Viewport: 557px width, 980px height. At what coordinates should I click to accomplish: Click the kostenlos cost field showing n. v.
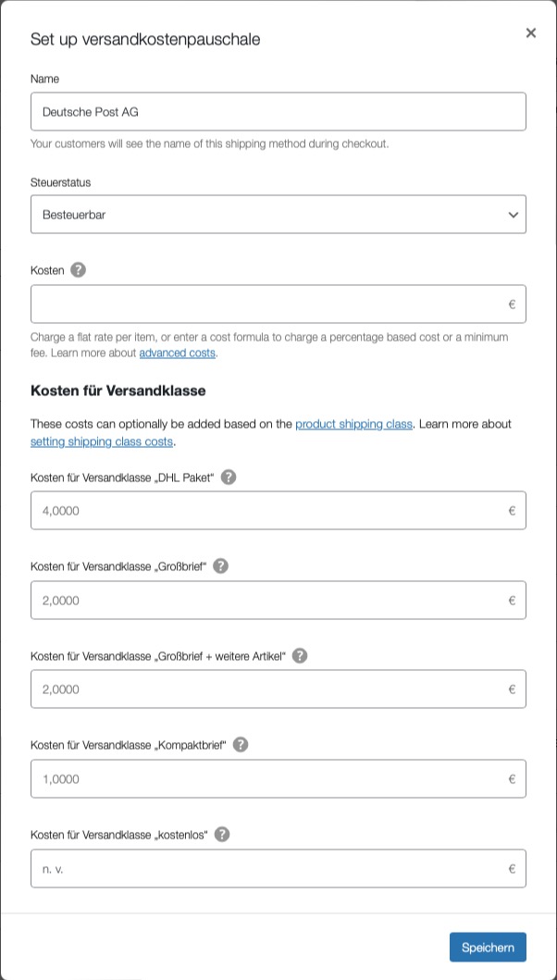[x=278, y=868]
